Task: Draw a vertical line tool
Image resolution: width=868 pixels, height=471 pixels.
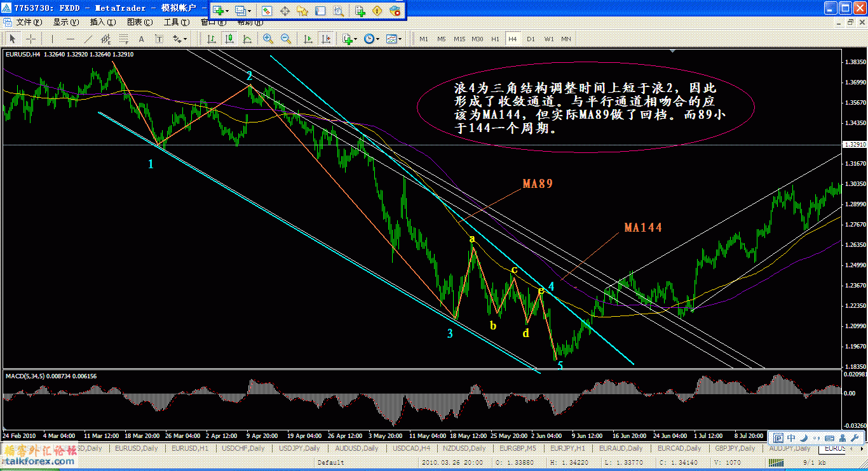Action: click(52, 39)
